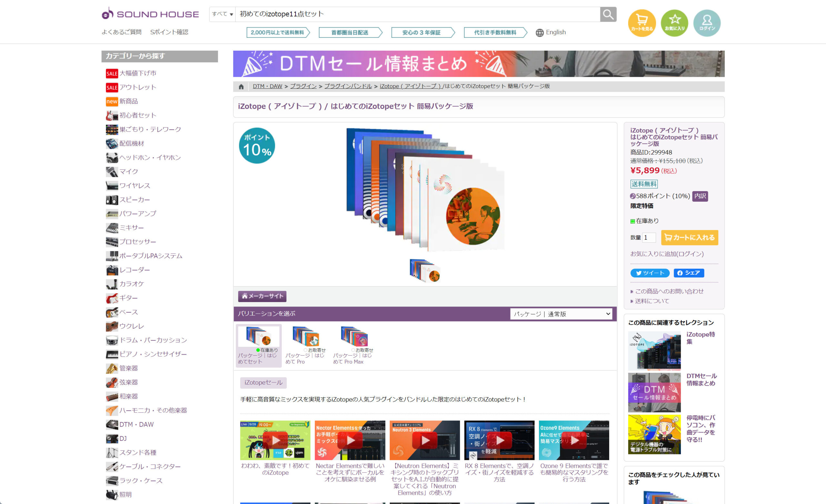Click the globe icon next to English
826x504 pixels.
[x=539, y=33]
